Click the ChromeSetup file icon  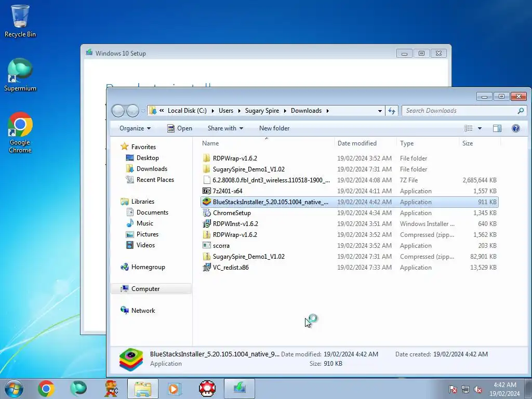[x=207, y=212]
